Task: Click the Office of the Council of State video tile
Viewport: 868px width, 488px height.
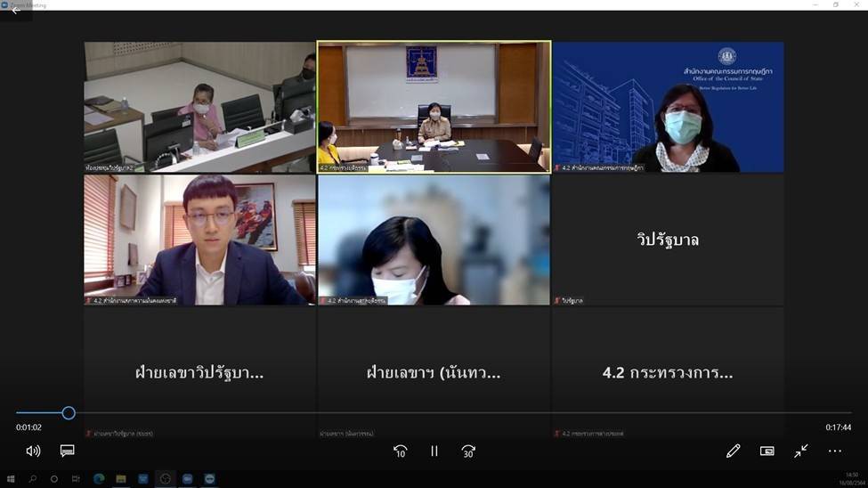Action: pyautogui.click(x=668, y=107)
